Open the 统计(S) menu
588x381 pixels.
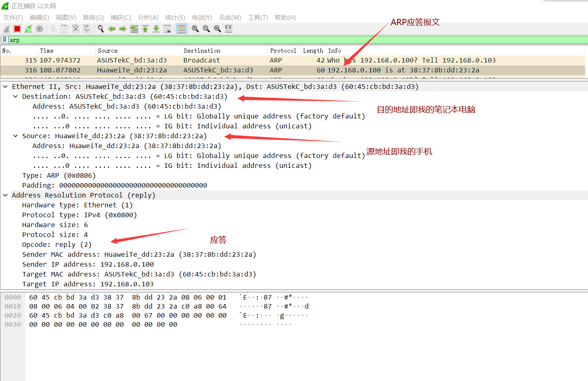tap(175, 17)
